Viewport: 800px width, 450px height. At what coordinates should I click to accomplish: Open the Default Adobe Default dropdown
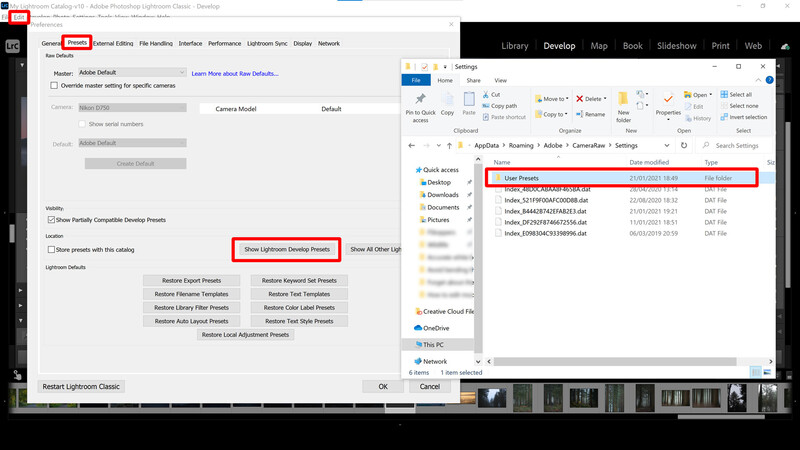tap(132, 143)
